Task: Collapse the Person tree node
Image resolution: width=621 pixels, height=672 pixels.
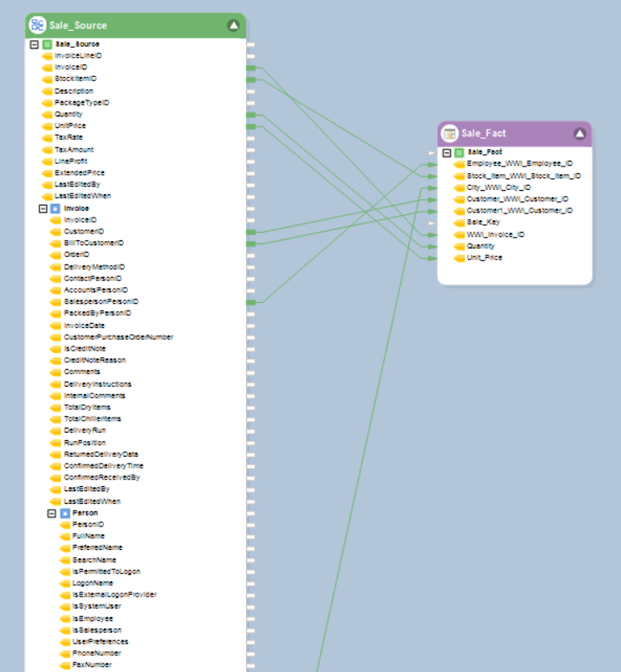Action: 52,513
